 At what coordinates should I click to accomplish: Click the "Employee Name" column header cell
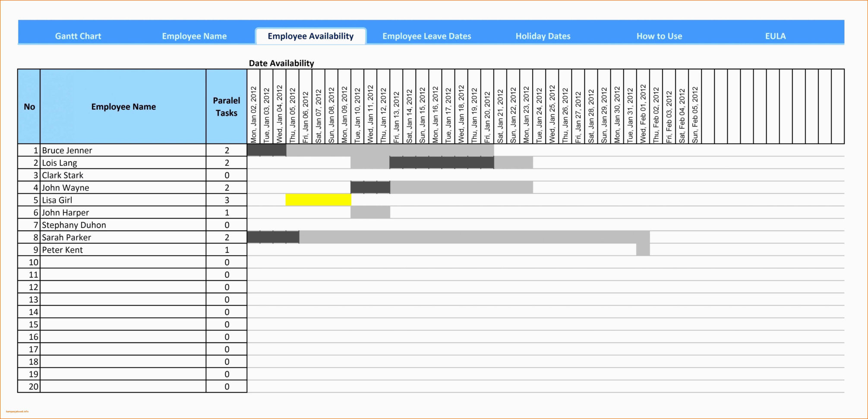click(x=123, y=107)
